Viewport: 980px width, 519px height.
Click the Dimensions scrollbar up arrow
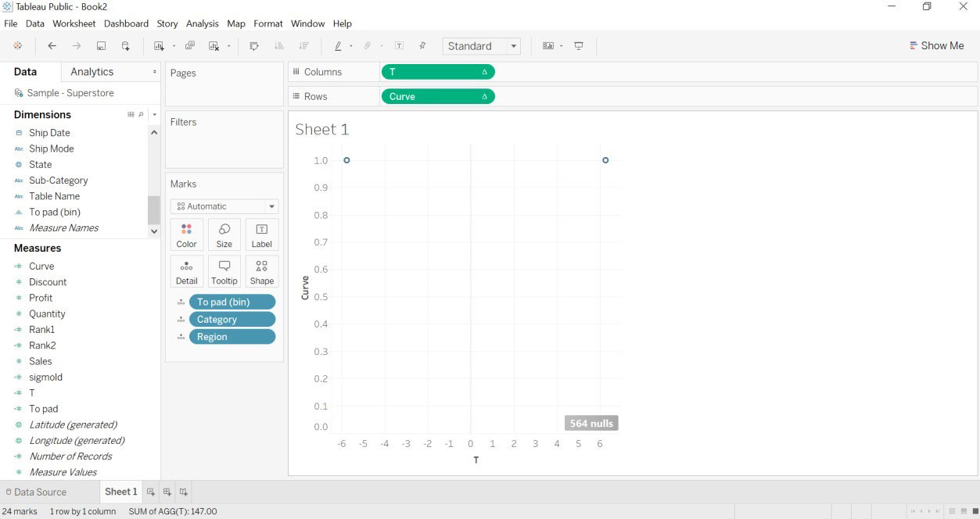(x=154, y=132)
